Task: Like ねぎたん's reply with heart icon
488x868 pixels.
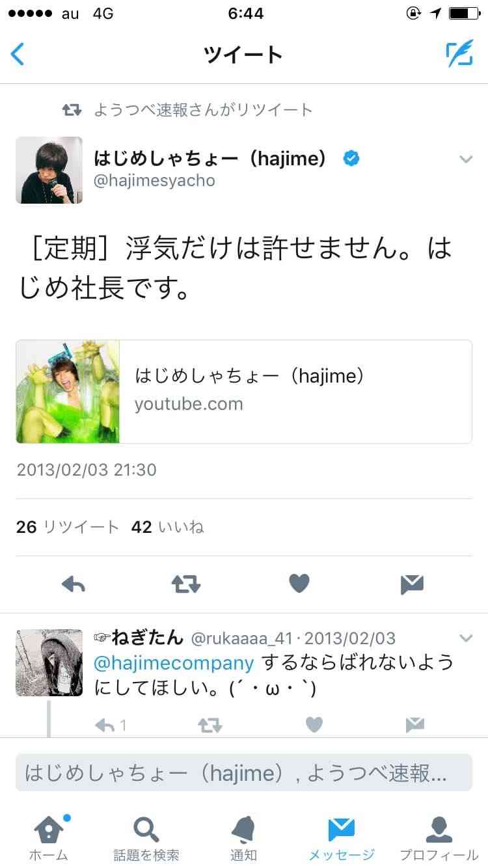Action: tap(314, 724)
